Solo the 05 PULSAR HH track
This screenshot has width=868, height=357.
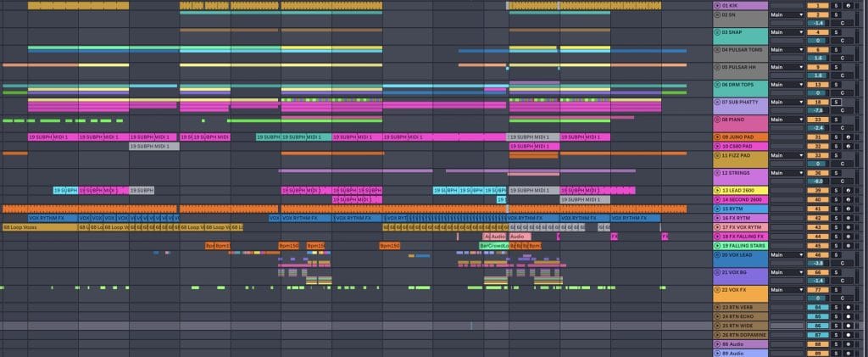[835, 67]
